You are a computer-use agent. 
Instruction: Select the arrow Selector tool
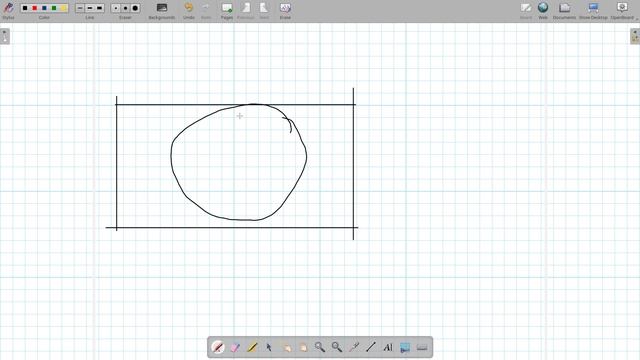[269, 347]
